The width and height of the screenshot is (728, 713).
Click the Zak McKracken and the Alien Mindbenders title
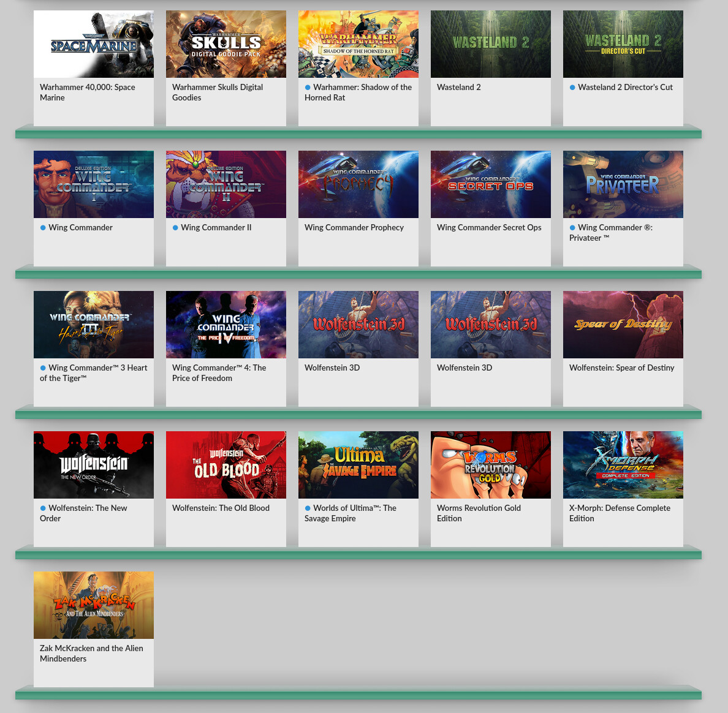pyautogui.click(x=91, y=653)
